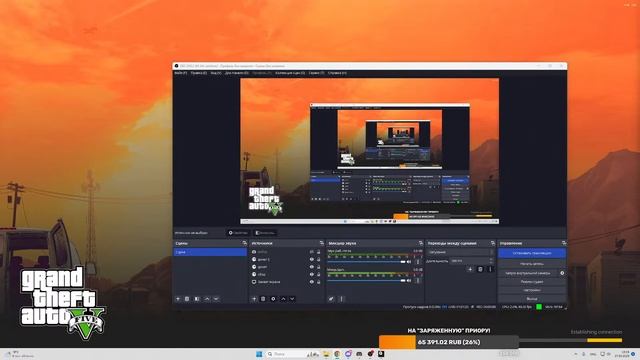This screenshot has width=640, height=360.
Task: Hide the Захват экрана source
Action: 311,282
